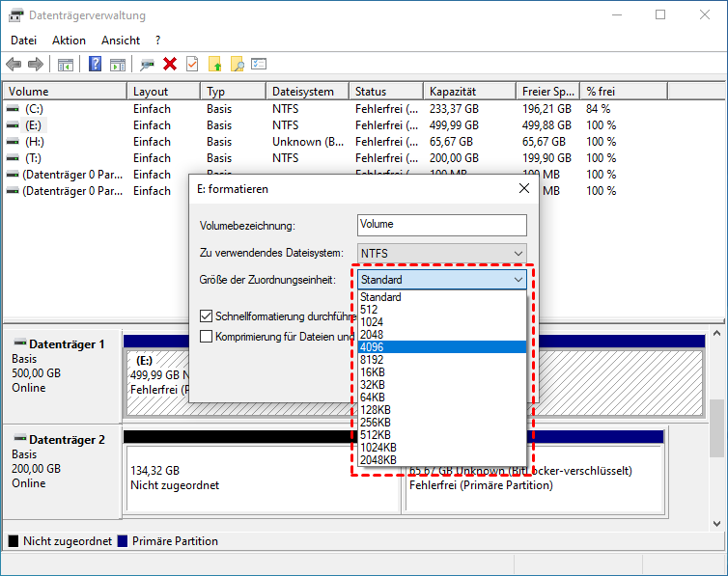Click scroll up arrow in disk pane
This screenshot has width=728, height=576.
pyautogui.click(x=716, y=334)
